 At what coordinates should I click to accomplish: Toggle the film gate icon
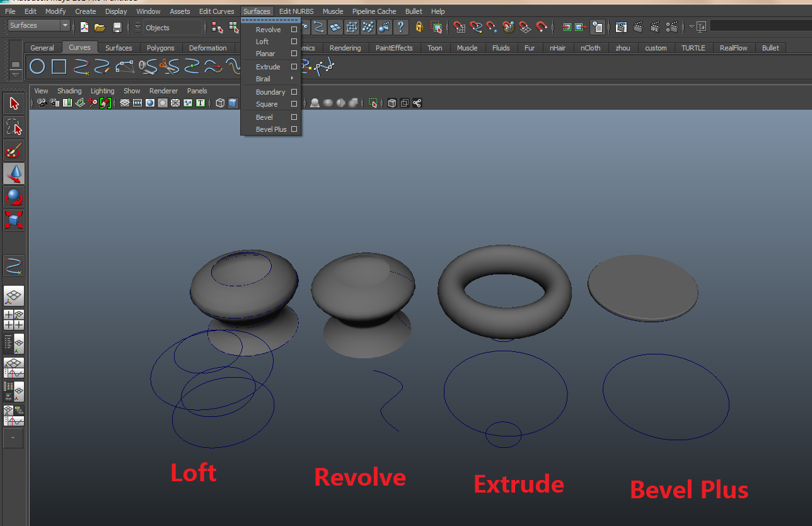pos(137,103)
